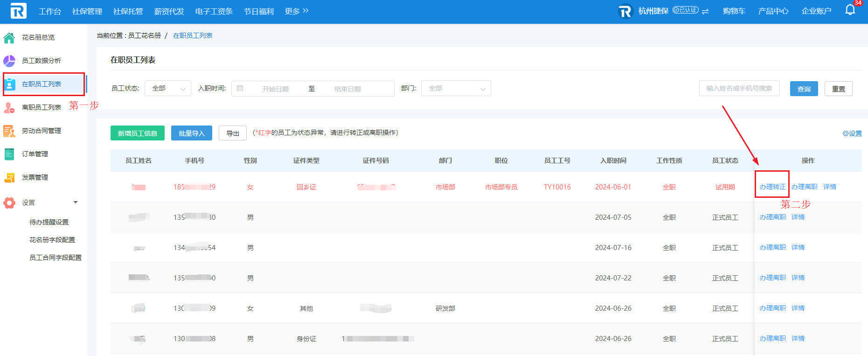Click the 查询 button

[804, 89]
